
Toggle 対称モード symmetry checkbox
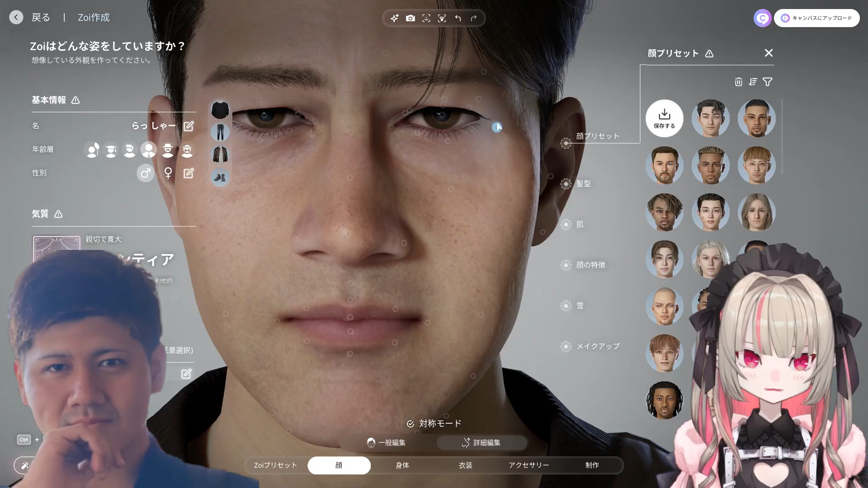pyautogui.click(x=410, y=424)
